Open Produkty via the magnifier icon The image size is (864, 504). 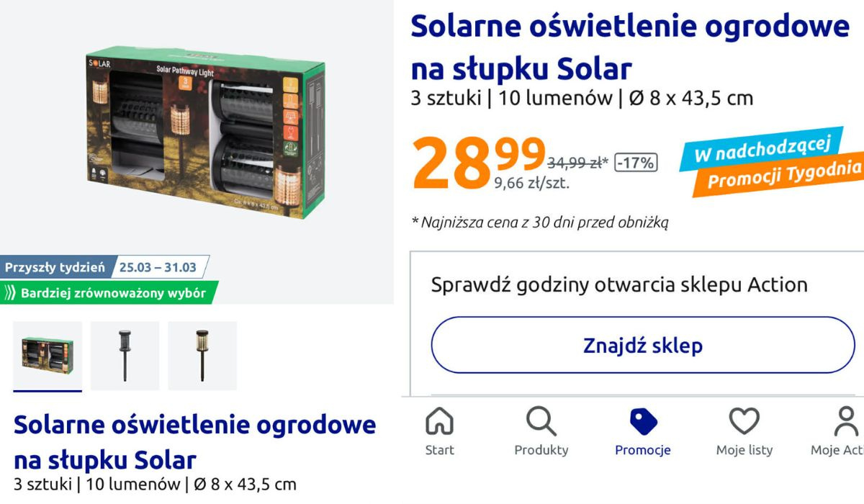point(541,422)
